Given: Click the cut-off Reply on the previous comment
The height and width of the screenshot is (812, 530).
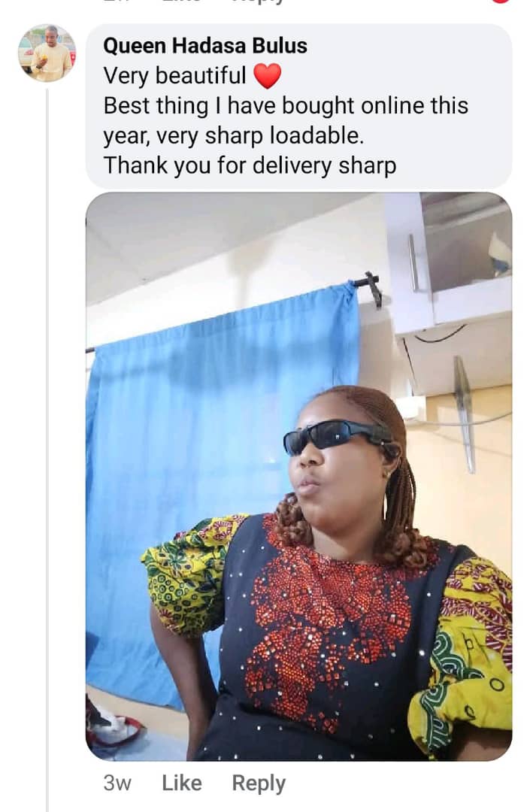Looking at the screenshot, I should tap(258, 1).
